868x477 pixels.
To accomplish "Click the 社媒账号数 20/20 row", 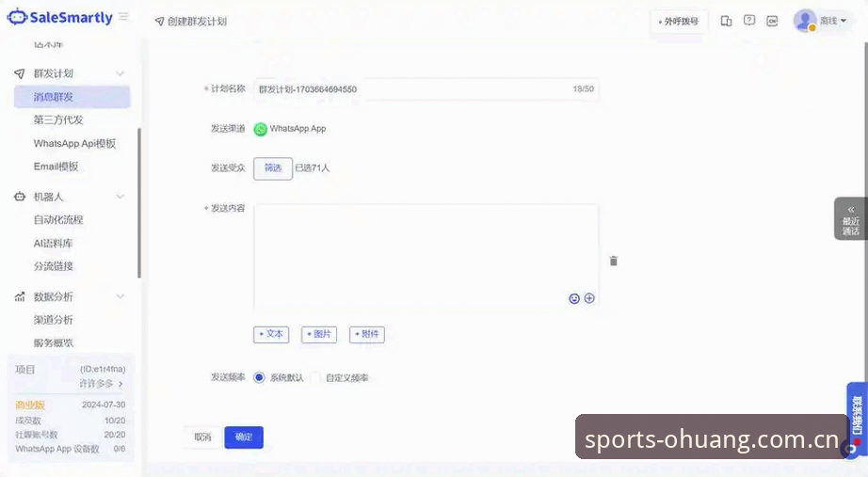I will point(71,435).
